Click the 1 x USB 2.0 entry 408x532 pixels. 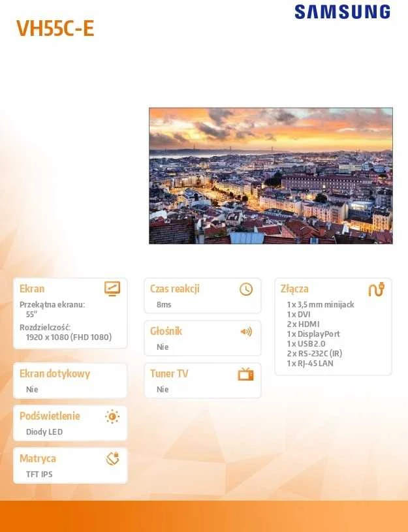pos(306,344)
